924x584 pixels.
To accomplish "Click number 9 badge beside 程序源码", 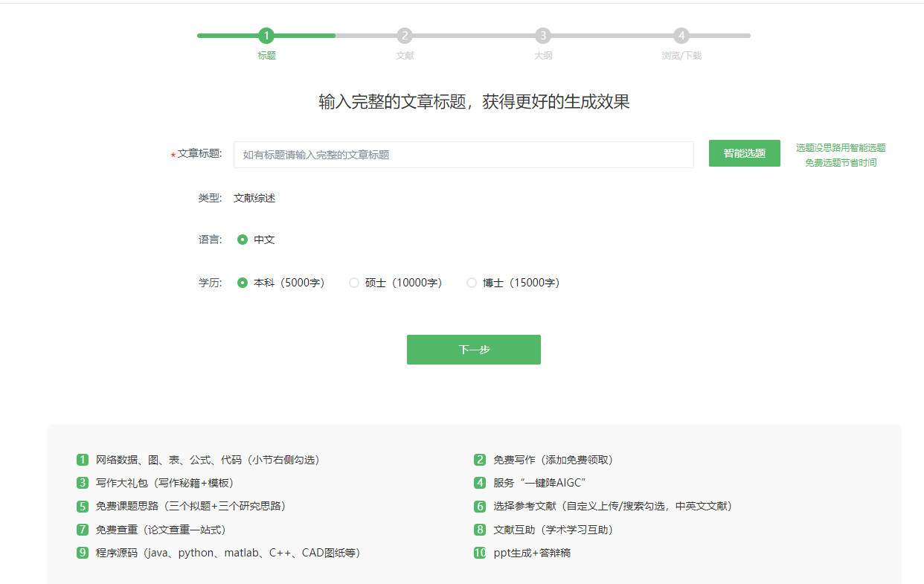I will click(x=83, y=553).
